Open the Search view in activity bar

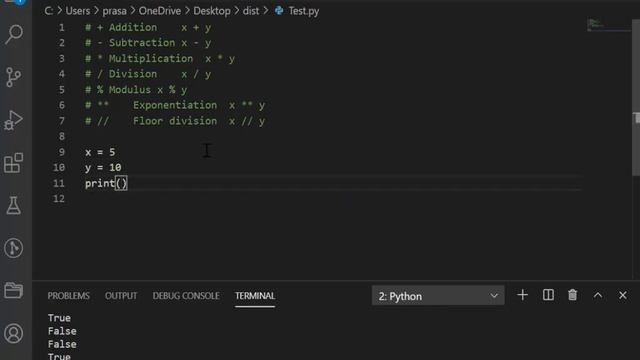coord(14,34)
